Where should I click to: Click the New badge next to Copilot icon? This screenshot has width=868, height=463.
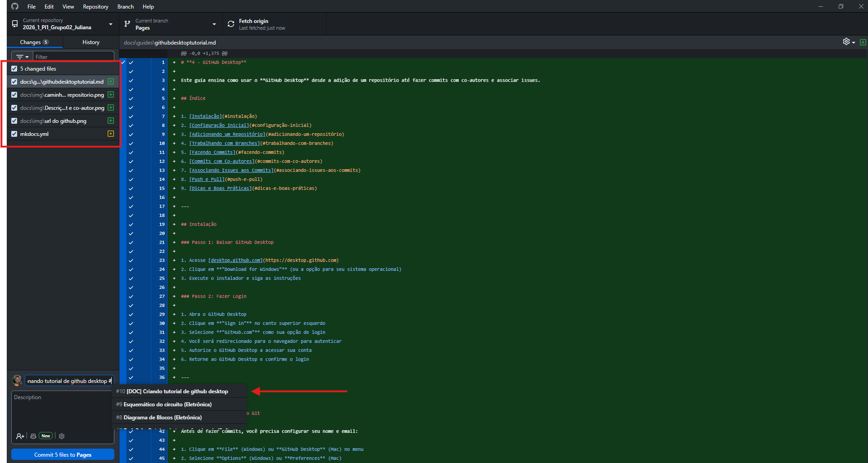(46, 436)
